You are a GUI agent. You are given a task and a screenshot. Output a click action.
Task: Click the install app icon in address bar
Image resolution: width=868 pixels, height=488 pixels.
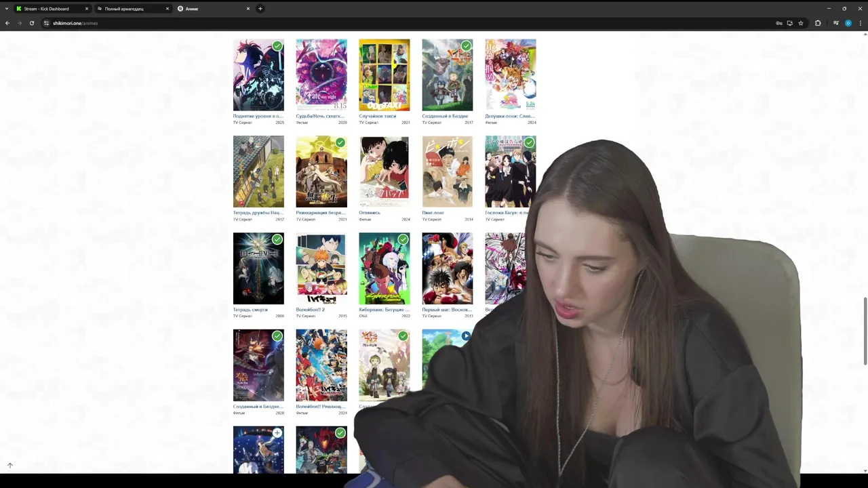[x=790, y=23]
